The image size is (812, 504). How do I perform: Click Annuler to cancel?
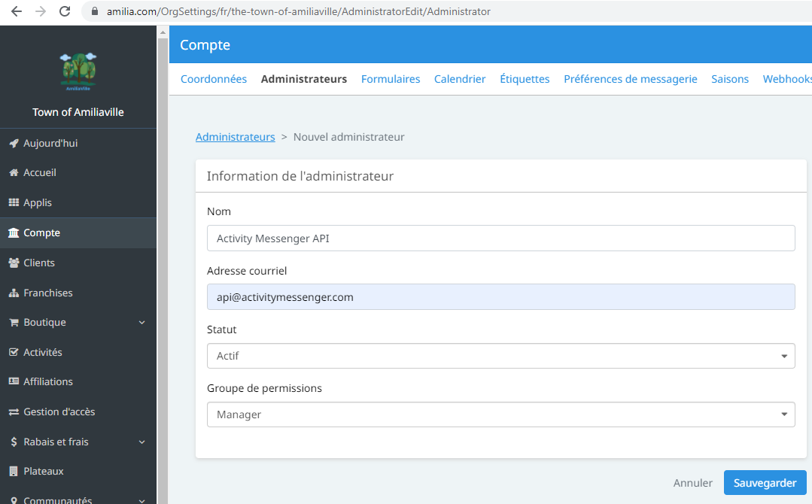coord(692,483)
